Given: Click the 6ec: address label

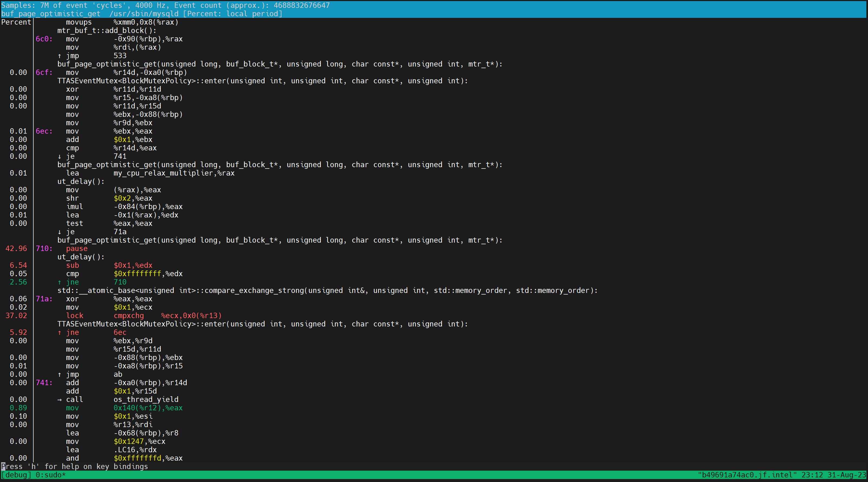Looking at the screenshot, I should point(44,131).
